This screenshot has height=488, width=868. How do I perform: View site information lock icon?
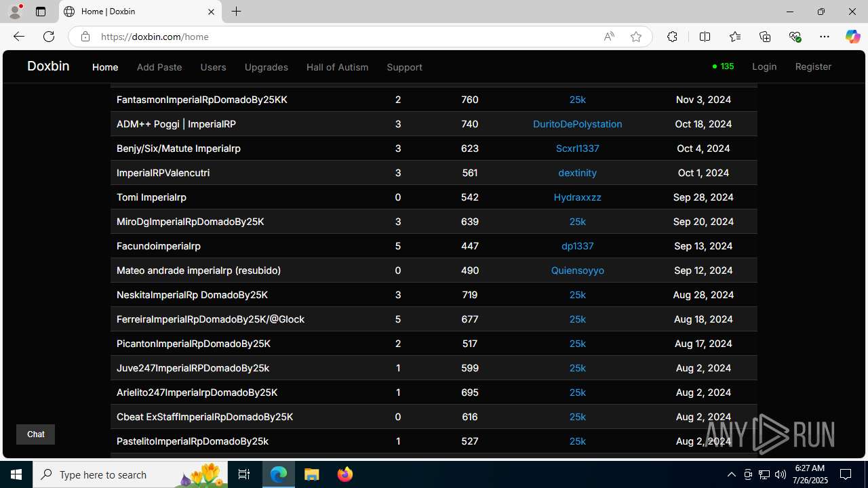point(85,37)
